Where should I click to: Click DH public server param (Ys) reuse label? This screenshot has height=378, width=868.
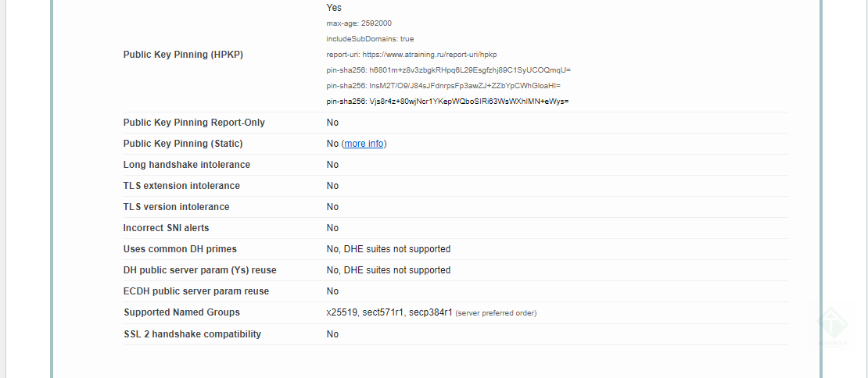pos(200,270)
